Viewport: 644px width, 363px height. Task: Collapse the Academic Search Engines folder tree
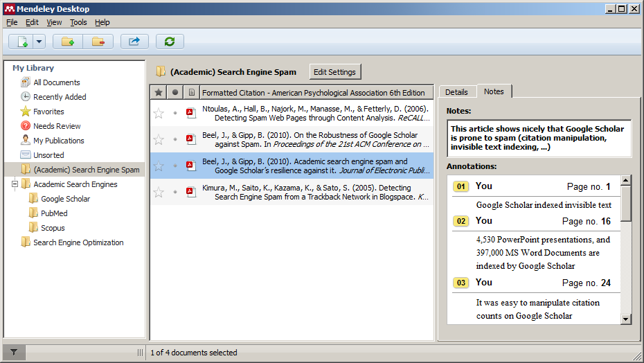[15, 184]
